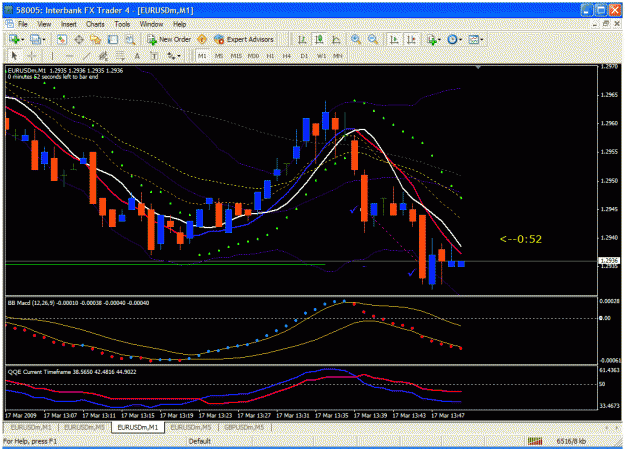Select the Text tool (A)
625x449 pixels.
(x=137, y=56)
